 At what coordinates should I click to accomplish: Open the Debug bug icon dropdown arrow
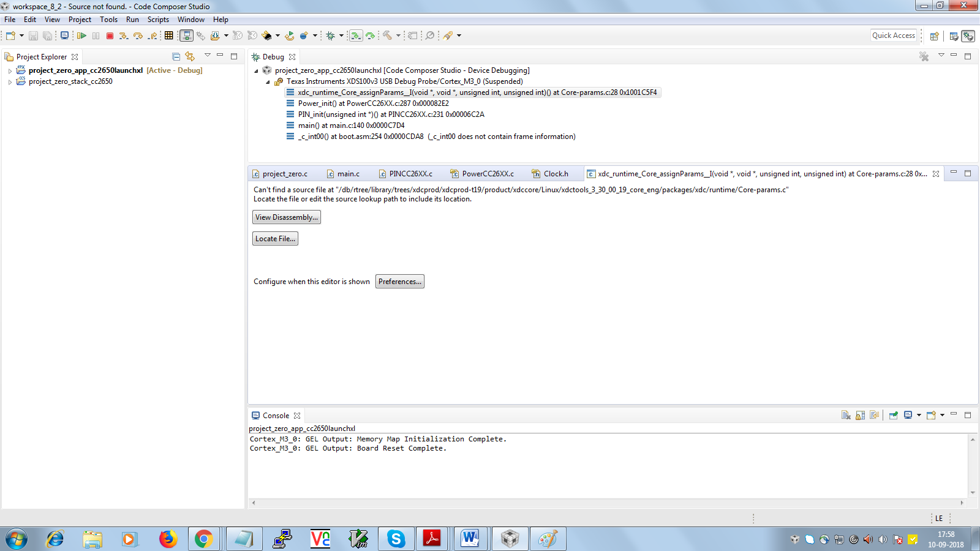[x=341, y=36]
